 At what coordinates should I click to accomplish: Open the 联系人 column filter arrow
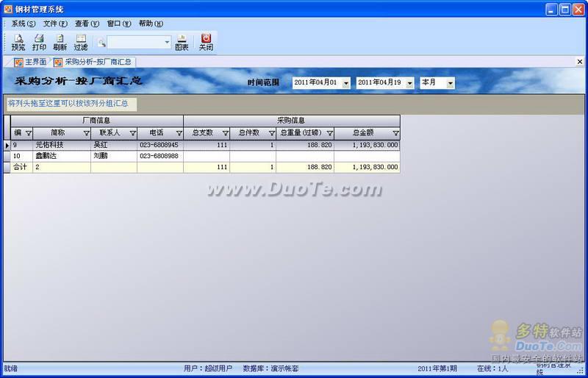132,134
